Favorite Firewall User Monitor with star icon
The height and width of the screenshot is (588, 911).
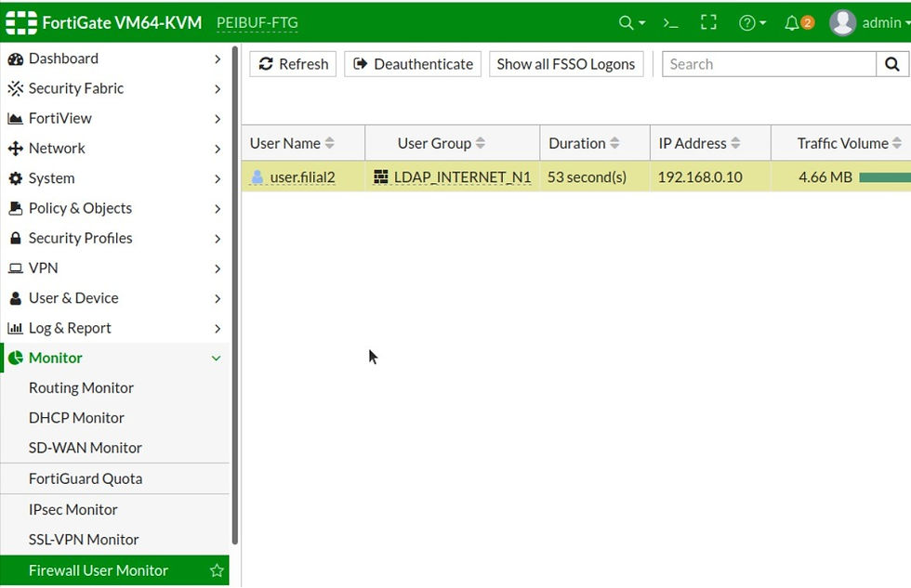(x=217, y=570)
